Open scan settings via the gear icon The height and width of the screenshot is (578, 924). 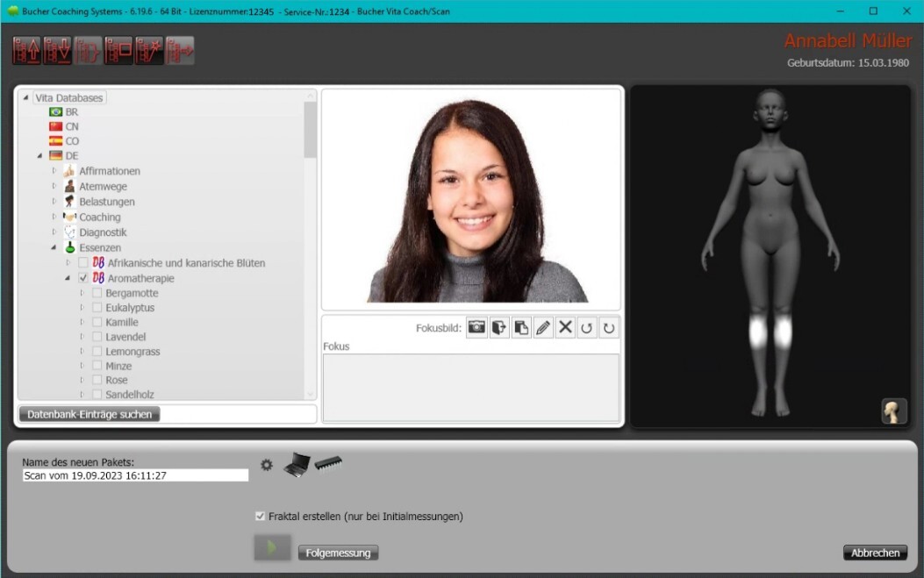tap(267, 465)
